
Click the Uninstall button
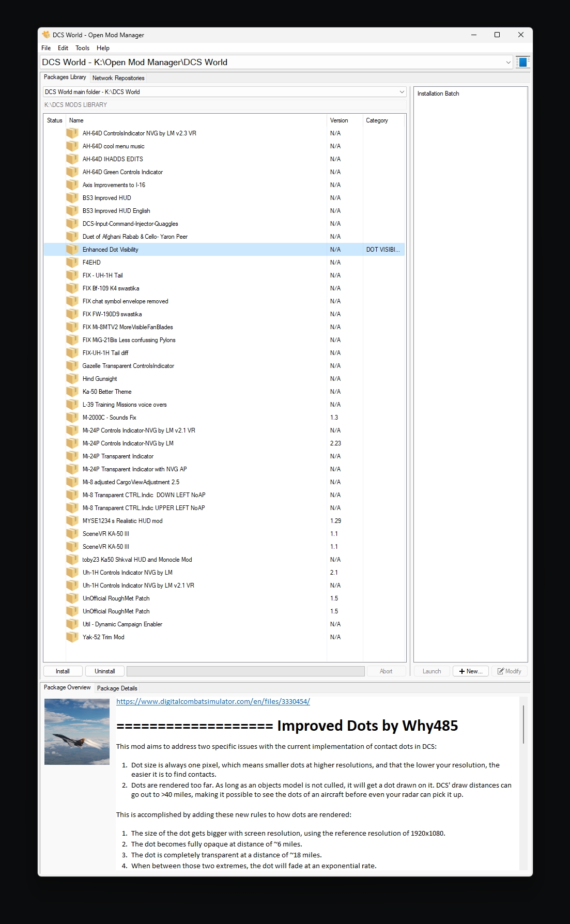104,671
